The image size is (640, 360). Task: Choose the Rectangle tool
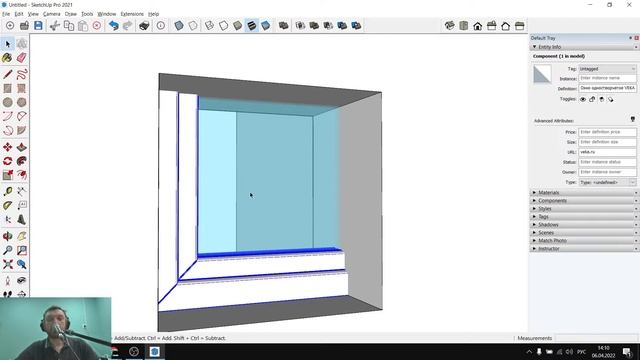7,88
